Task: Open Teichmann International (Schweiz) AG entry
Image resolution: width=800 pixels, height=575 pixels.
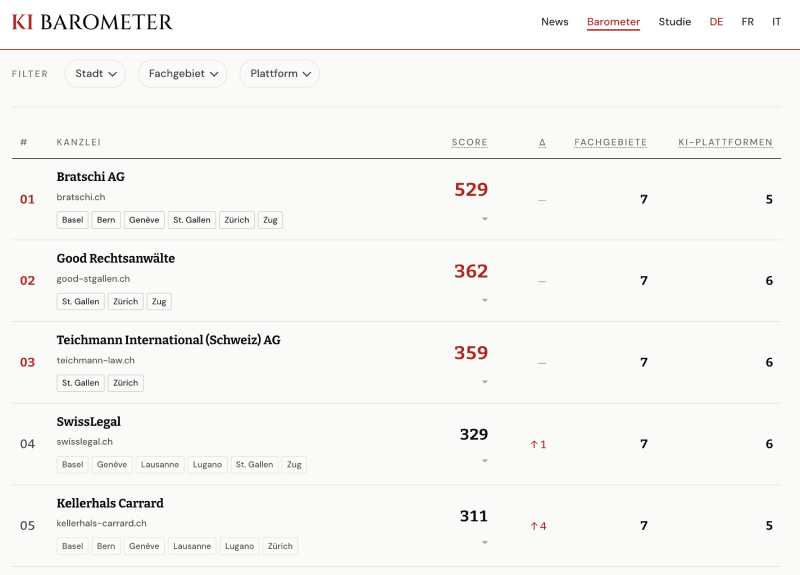Action: point(168,340)
